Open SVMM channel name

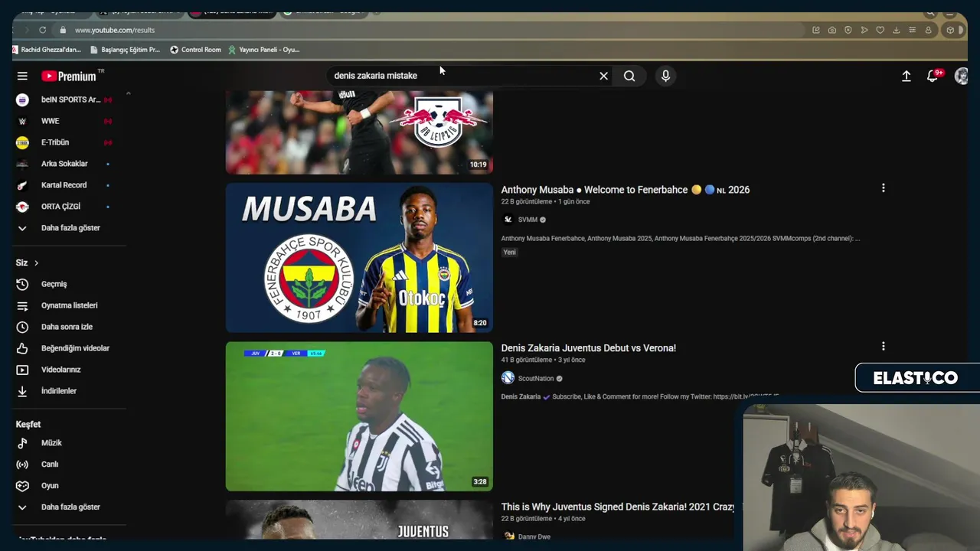pos(528,220)
